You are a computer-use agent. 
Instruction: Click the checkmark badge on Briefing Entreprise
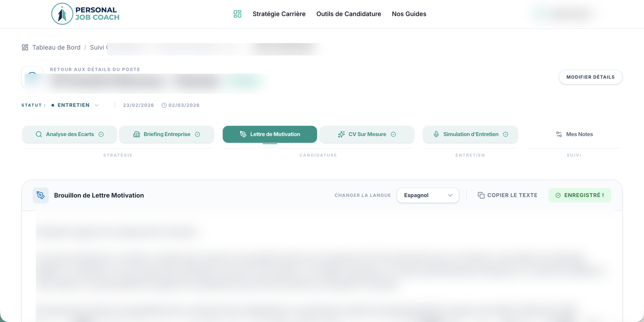coord(197,134)
